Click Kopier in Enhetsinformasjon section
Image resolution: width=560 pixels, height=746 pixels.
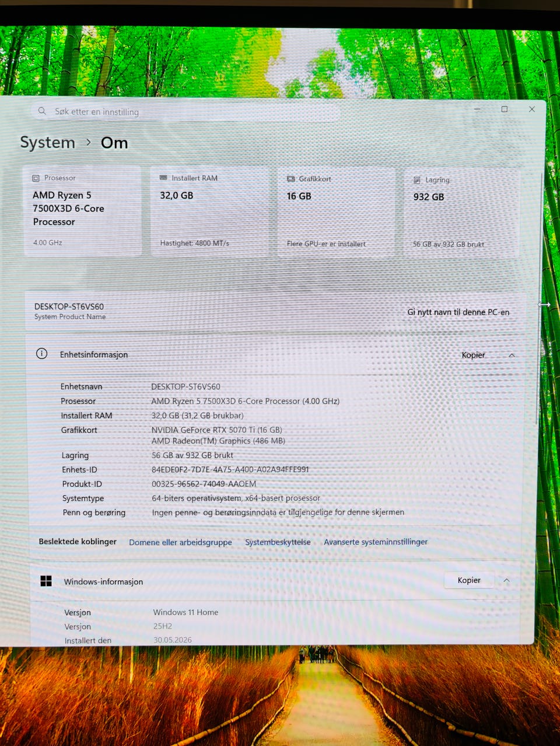pos(473,355)
